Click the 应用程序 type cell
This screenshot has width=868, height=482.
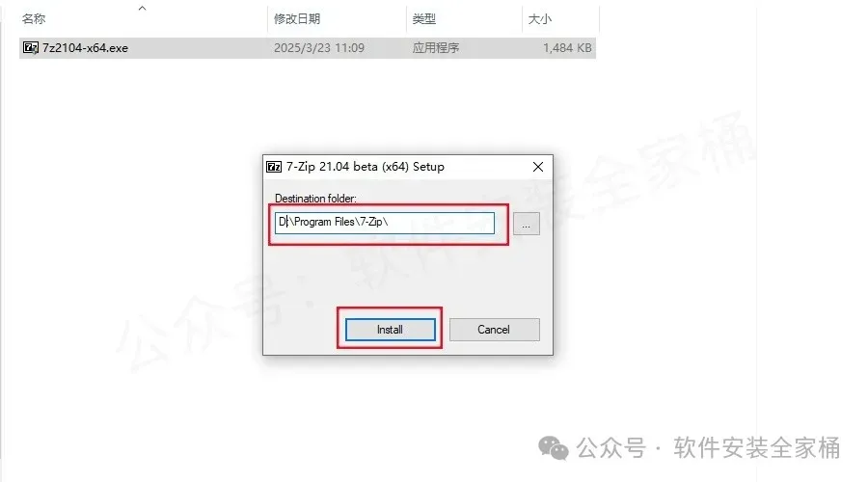pyautogui.click(x=436, y=48)
